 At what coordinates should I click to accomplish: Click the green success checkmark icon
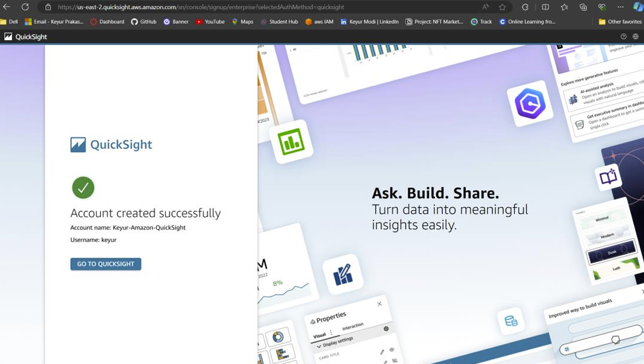click(83, 188)
